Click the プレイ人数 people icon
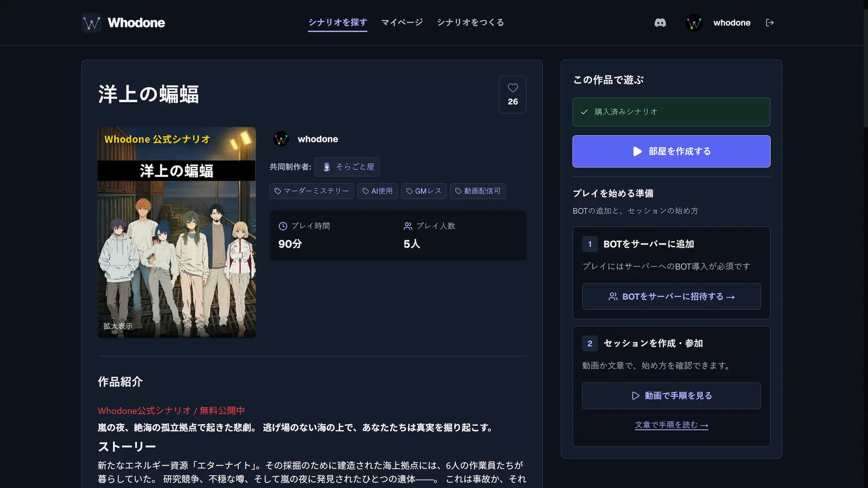 pyautogui.click(x=408, y=226)
